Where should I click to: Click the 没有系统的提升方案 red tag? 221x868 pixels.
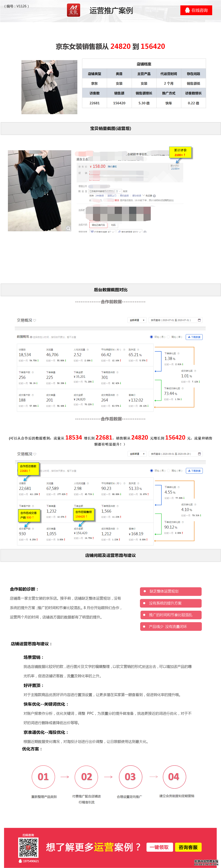171,603
